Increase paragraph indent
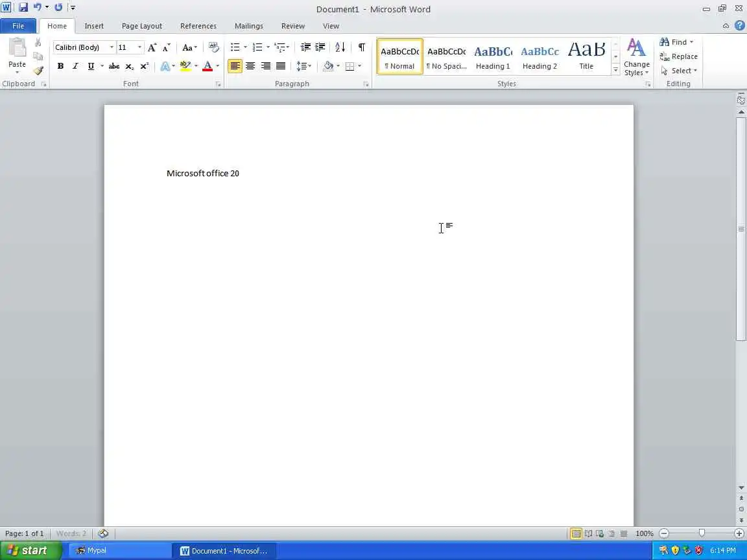747x560 pixels. [x=320, y=47]
